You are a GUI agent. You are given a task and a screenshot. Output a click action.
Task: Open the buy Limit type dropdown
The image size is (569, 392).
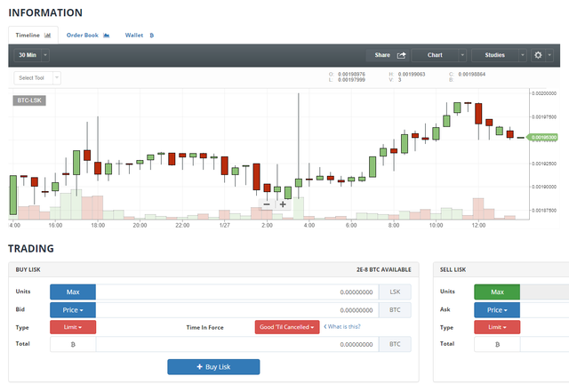click(x=73, y=326)
